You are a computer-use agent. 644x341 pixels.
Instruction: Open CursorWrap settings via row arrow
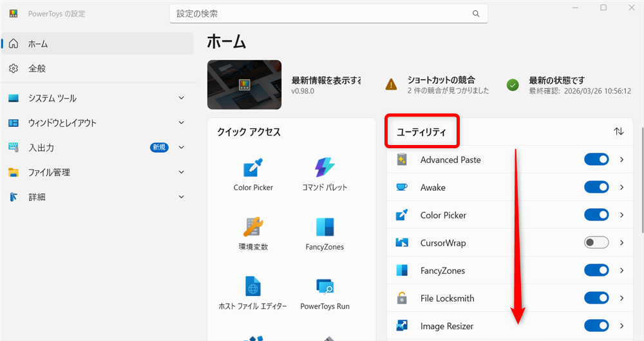click(x=622, y=242)
